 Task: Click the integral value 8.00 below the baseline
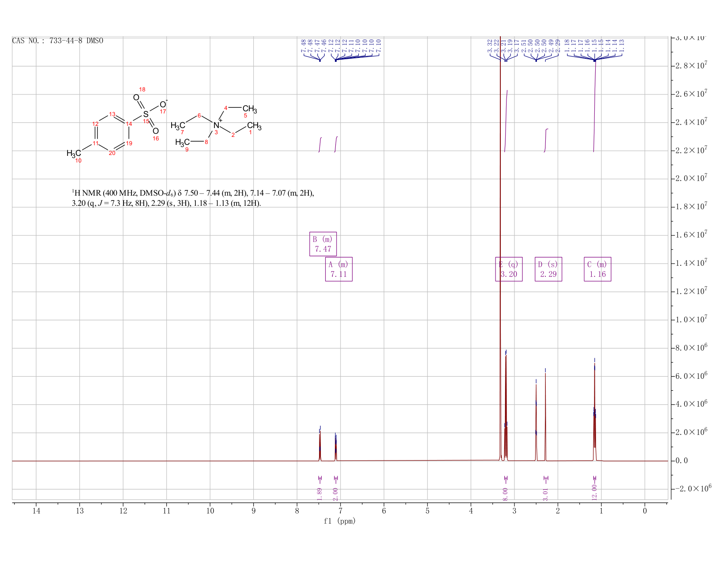(x=506, y=494)
